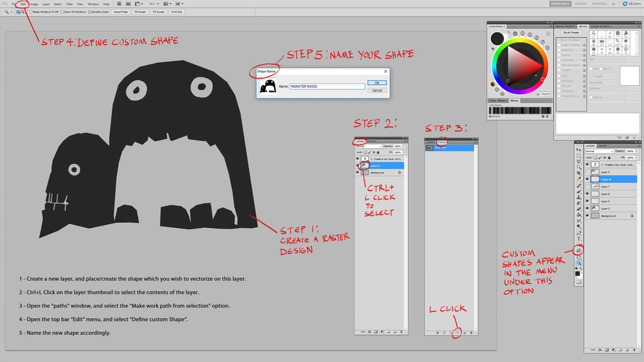
Task: Select the Custom Shape tool in the toolbox
Action: [x=579, y=250]
